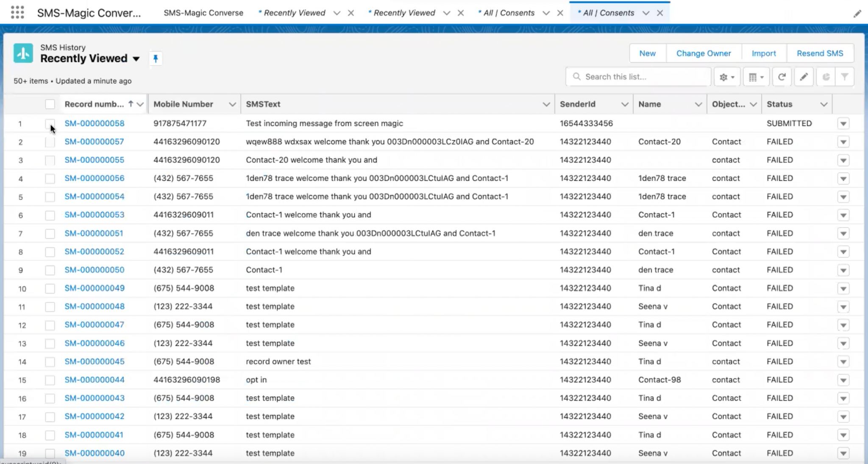Open row actions for SM-000000049

pyautogui.click(x=843, y=288)
